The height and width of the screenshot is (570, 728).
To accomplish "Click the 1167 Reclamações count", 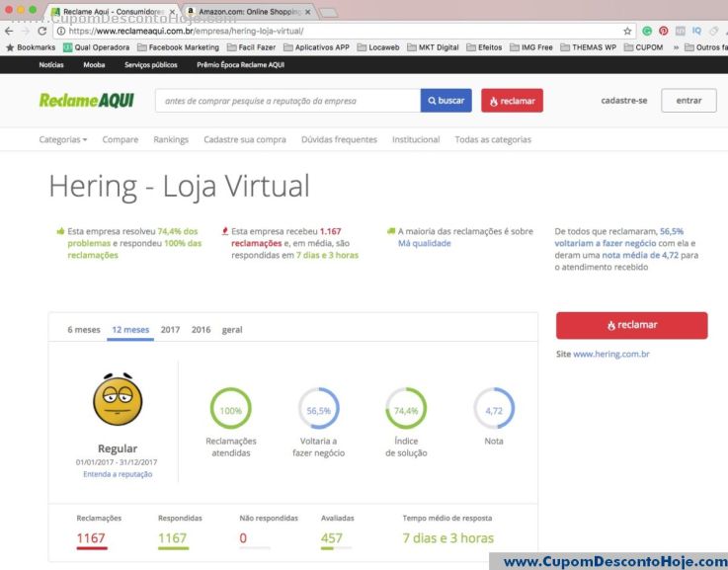I will click(x=91, y=538).
